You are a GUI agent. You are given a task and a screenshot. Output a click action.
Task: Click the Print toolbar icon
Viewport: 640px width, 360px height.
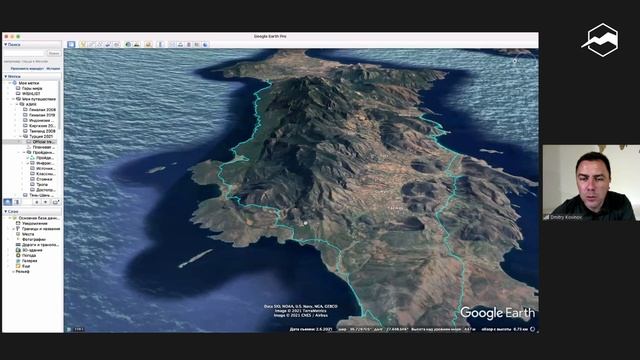pos(180,44)
